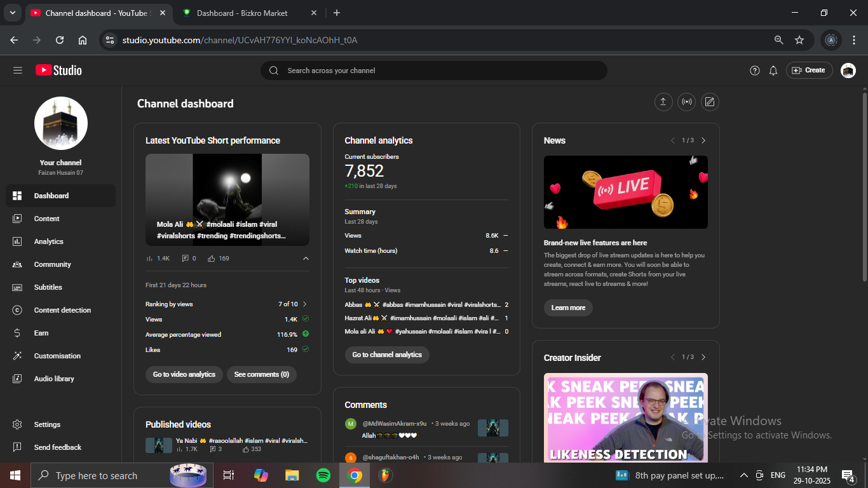Select Content in the sidebar
This screenshot has height=488, width=868.
[x=47, y=219]
